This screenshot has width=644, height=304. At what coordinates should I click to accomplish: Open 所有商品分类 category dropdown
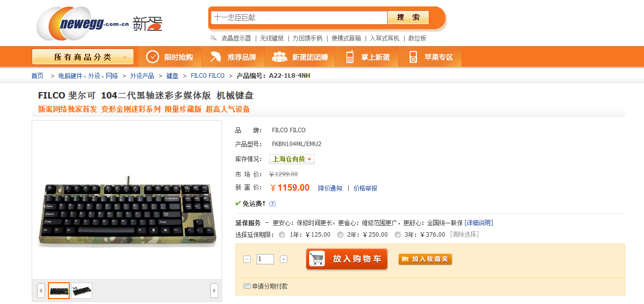[x=83, y=57]
